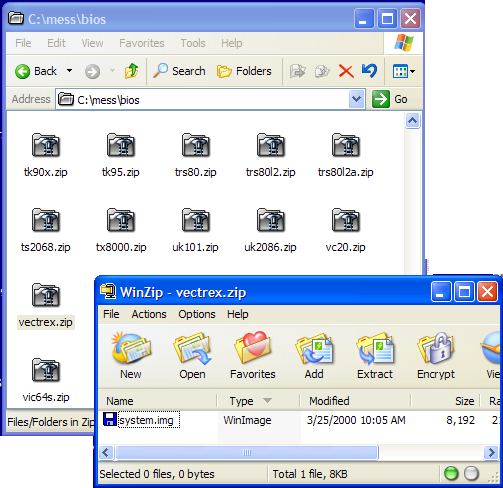
Task: Click WinZip Open archive toolbar button
Action: (x=192, y=356)
